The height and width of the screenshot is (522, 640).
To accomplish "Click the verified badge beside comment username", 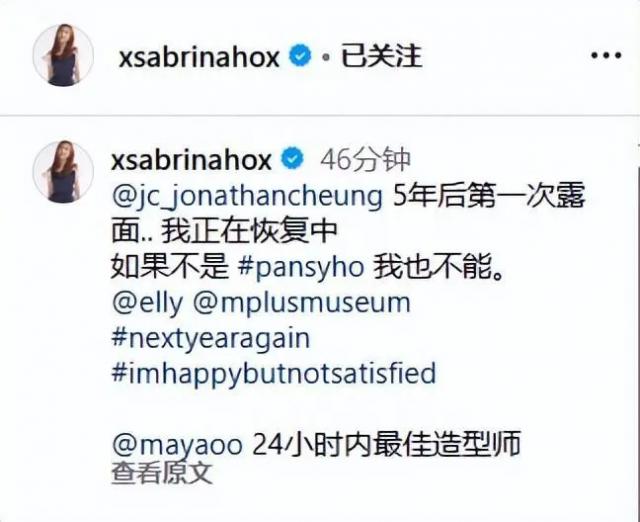I will [293, 159].
